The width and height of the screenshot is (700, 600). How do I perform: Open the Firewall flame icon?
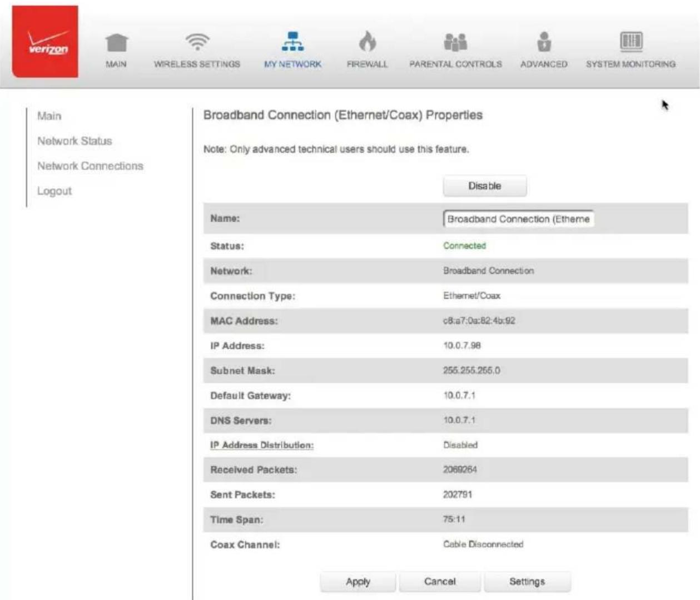coord(367,41)
